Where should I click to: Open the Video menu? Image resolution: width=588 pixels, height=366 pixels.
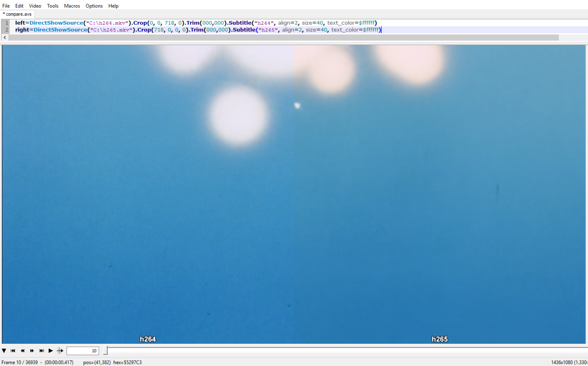click(x=35, y=6)
